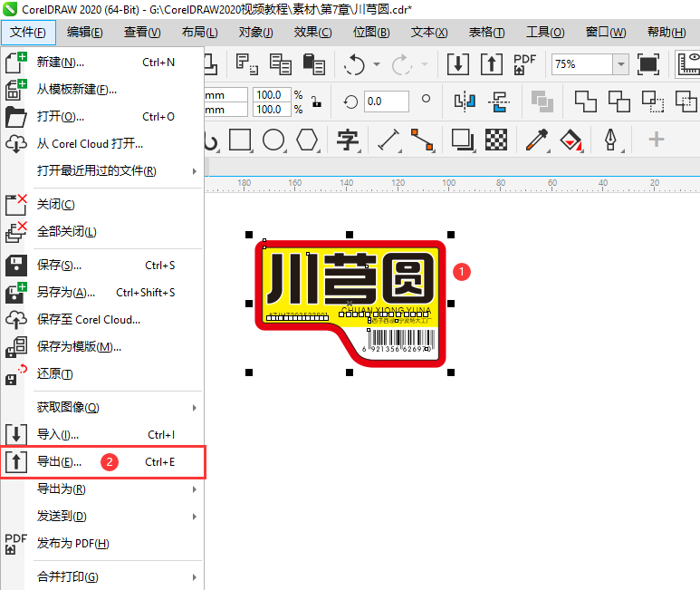The width and height of the screenshot is (700, 590).
Task: Select the Parallel Dimension tool
Action: coord(388,140)
